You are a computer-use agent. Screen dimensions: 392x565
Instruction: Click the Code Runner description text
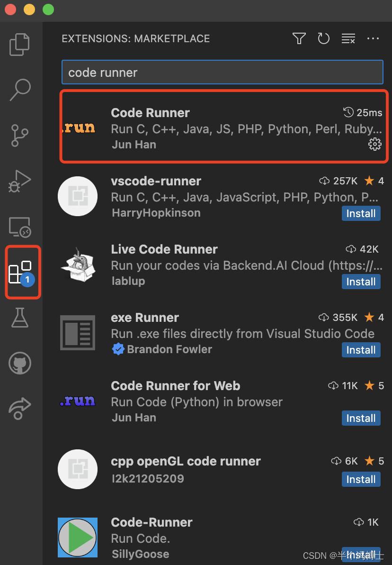click(246, 128)
